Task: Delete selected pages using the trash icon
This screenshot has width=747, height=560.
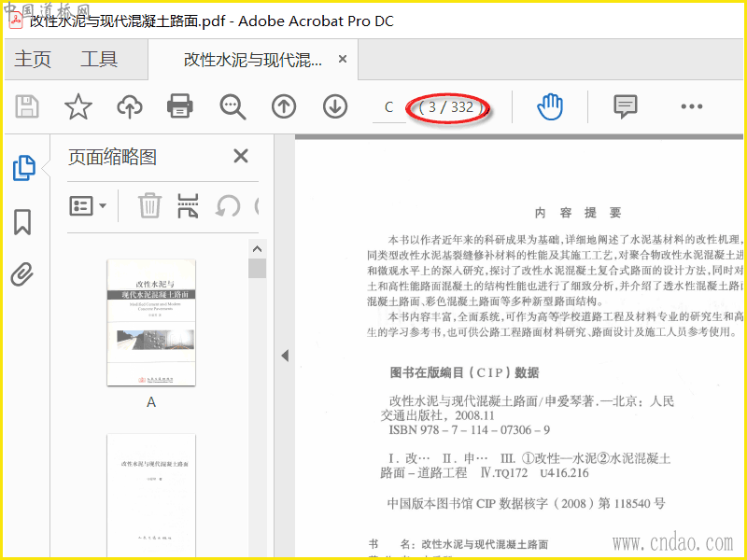Action: point(150,206)
